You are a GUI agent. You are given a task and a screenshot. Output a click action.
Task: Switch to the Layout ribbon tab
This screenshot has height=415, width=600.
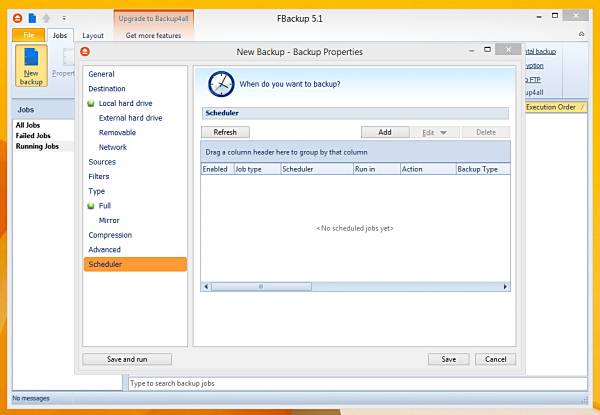[x=93, y=35]
